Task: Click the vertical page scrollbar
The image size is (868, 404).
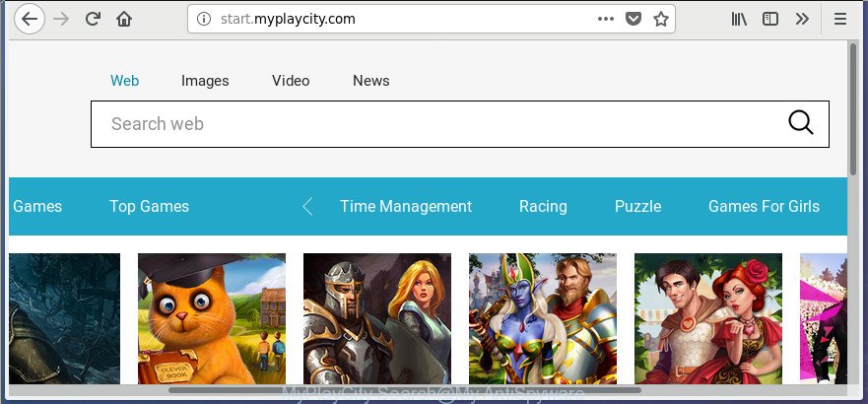Action: coord(852,109)
